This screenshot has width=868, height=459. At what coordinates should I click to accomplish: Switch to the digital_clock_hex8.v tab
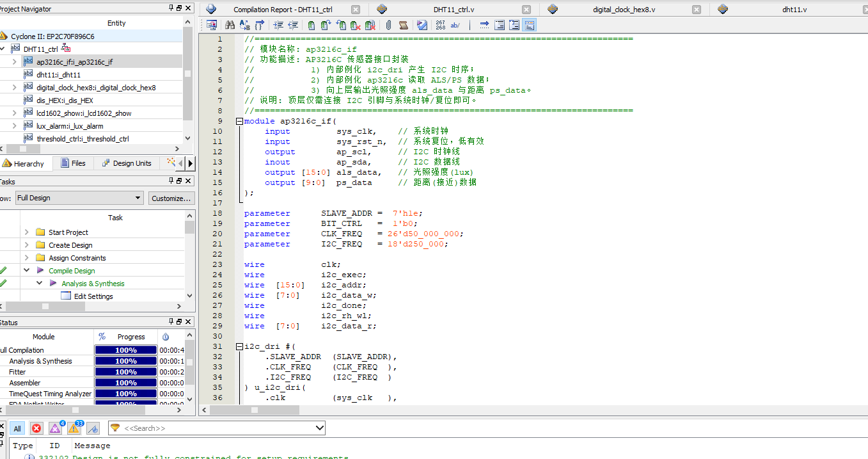[624, 10]
